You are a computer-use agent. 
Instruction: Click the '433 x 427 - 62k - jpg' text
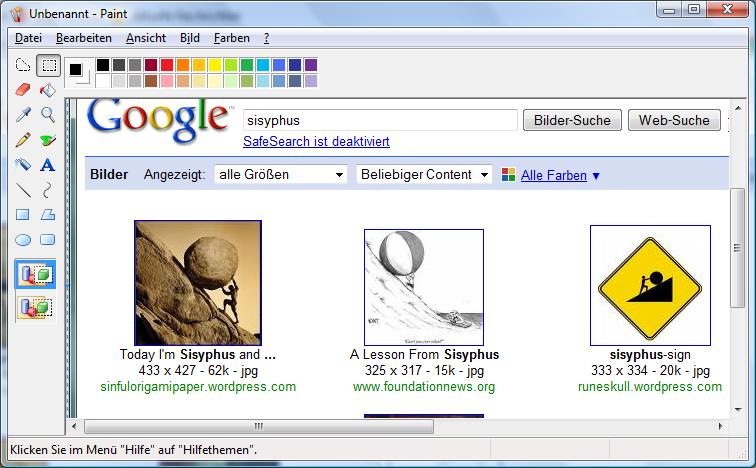coord(198,370)
